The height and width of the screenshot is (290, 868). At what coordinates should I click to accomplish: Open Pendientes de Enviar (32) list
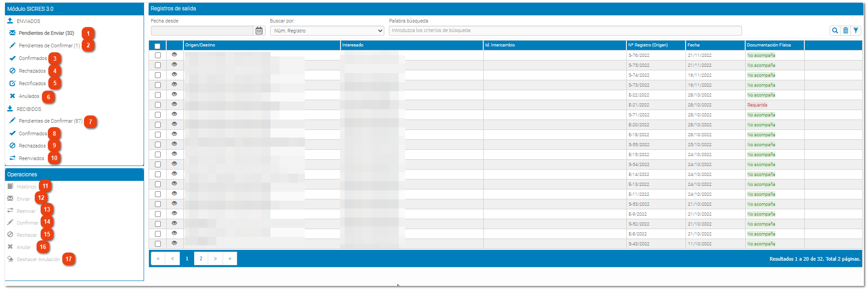47,33
